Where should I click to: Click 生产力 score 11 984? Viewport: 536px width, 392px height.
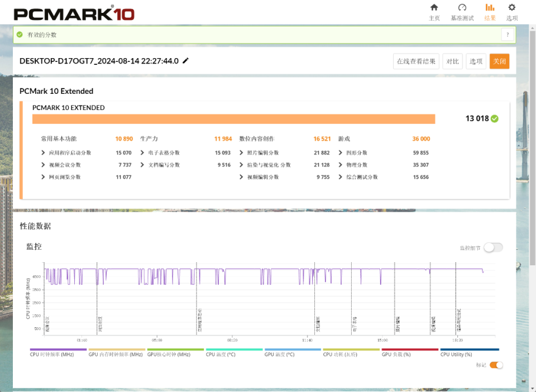(223, 138)
